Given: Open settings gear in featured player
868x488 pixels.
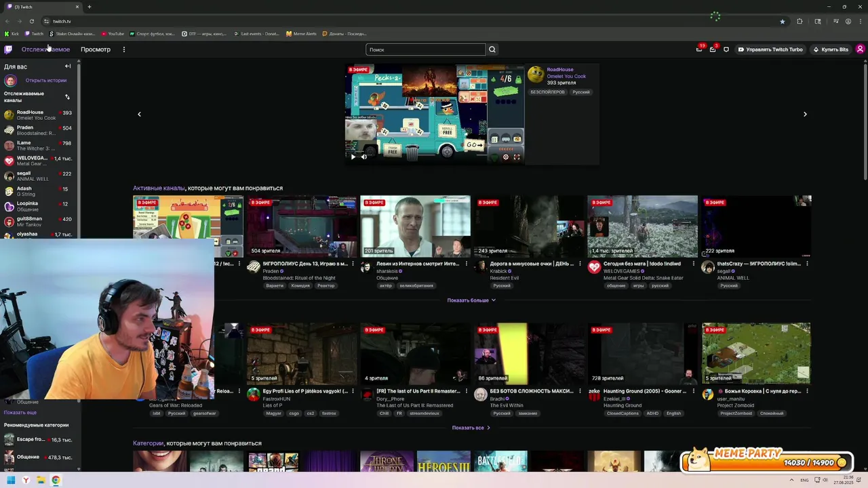Looking at the screenshot, I should pyautogui.click(x=505, y=157).
